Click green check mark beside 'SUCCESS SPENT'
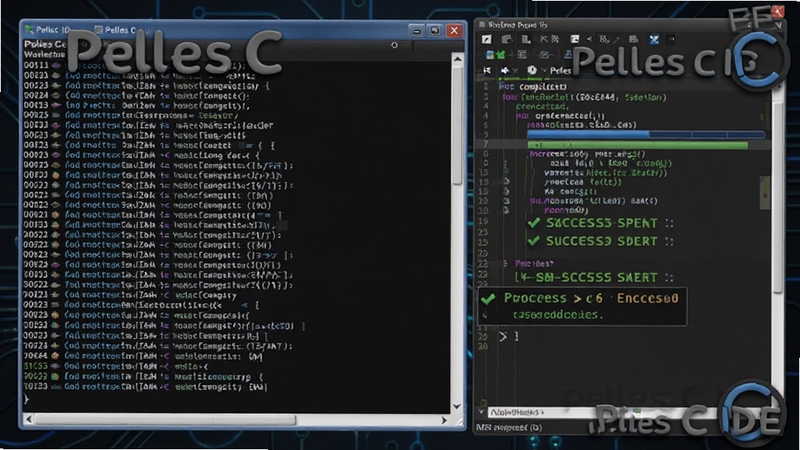Image resolution: width=800 pixels, height=450 pixels. coord(534,223)
